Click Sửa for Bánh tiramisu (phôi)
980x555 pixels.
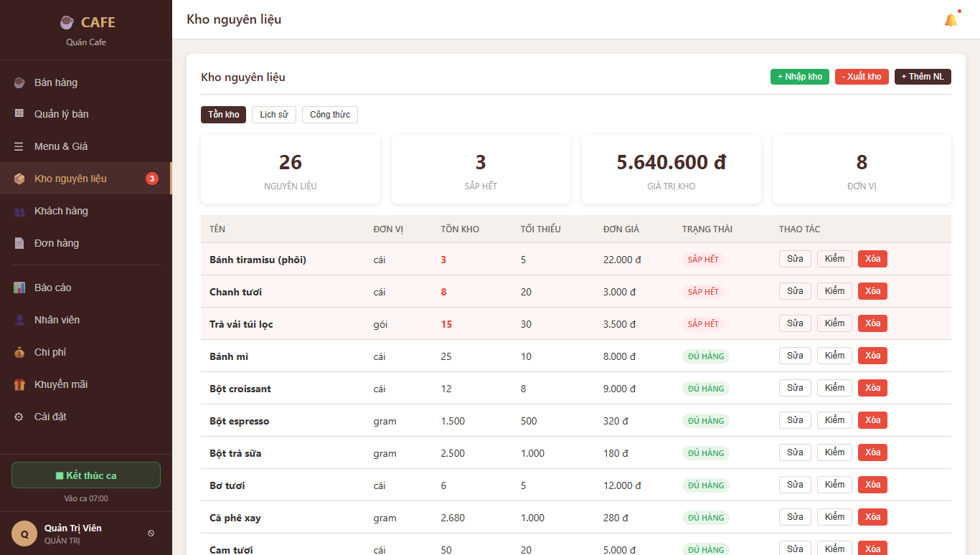(x=795, y=259)
